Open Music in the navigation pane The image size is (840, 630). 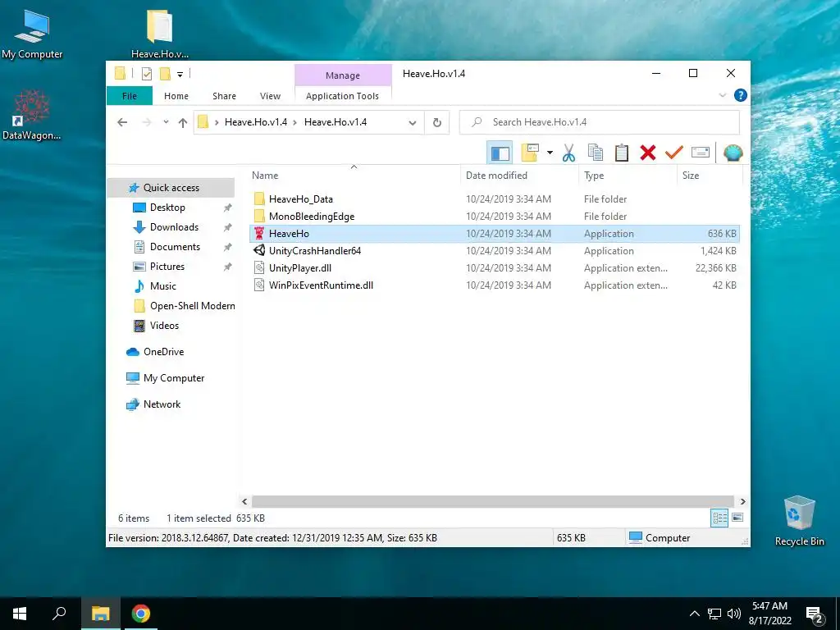click(163, 286)
